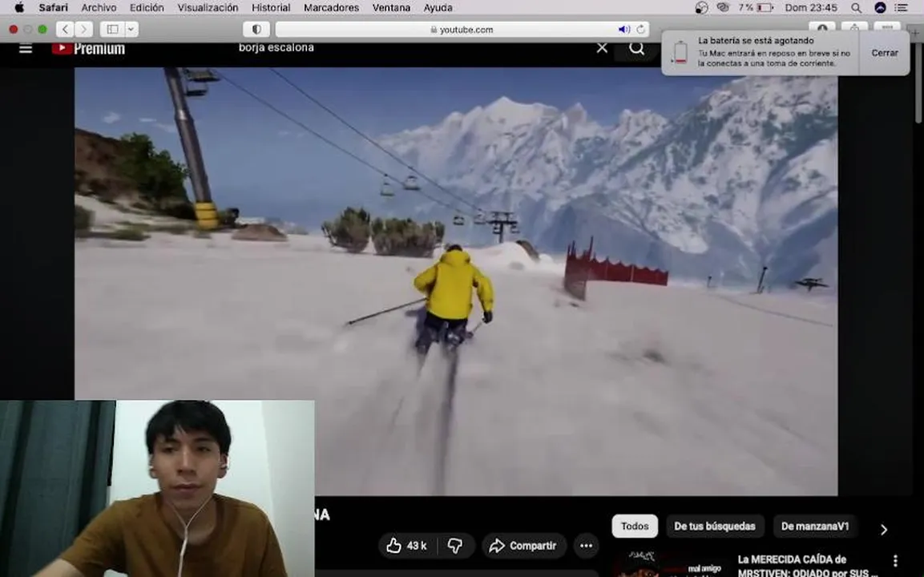Screen dimensions: 924x577
Task: Clear the search with the X icon
Action: 602,48
